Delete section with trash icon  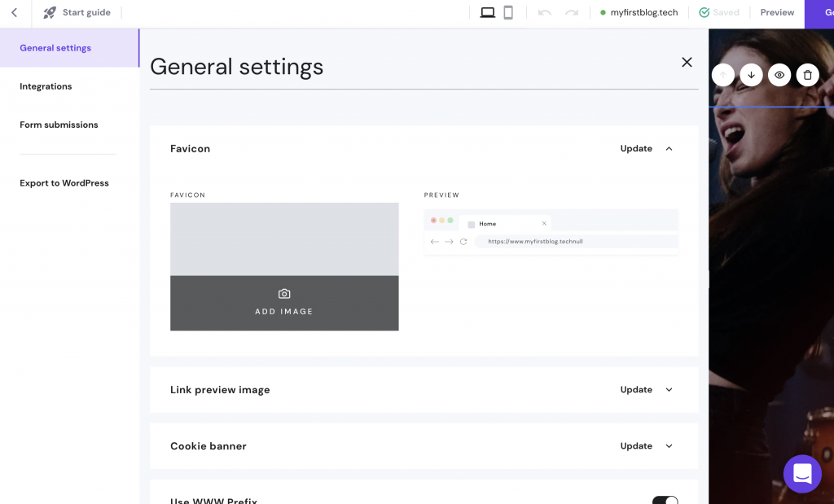click(807, 75)
